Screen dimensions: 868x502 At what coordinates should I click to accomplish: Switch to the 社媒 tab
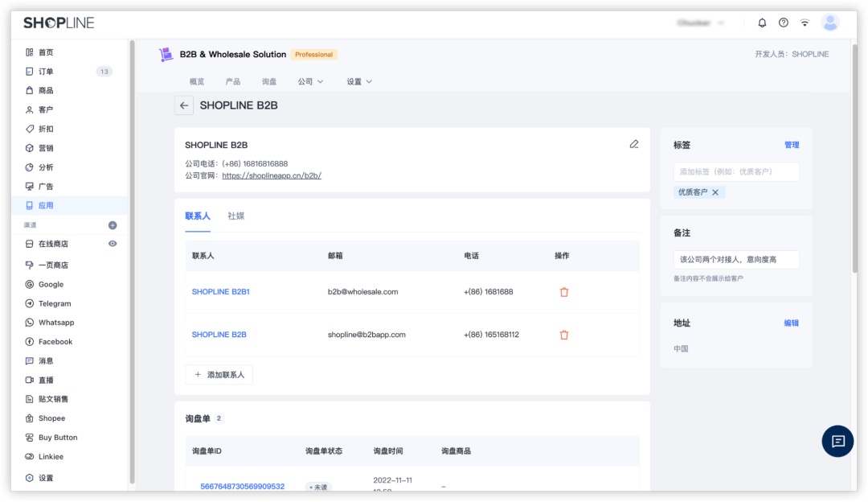[x=236, y=216]
